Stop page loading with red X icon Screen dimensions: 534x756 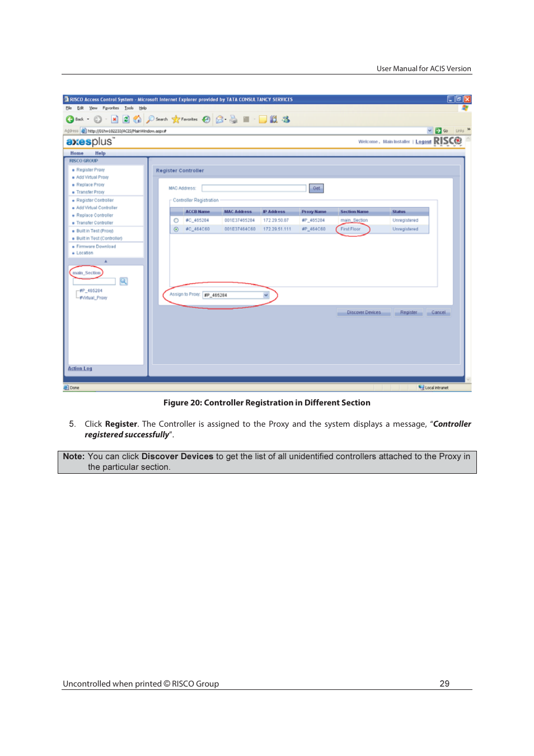[115, 119]
